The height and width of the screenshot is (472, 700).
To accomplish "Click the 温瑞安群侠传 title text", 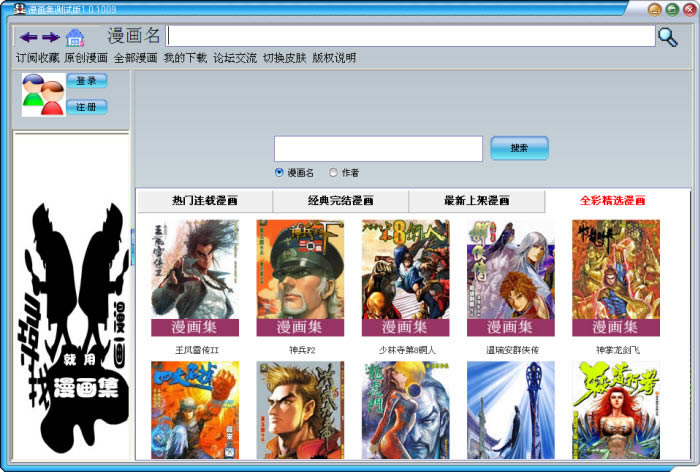I will (x=512, y=350).
